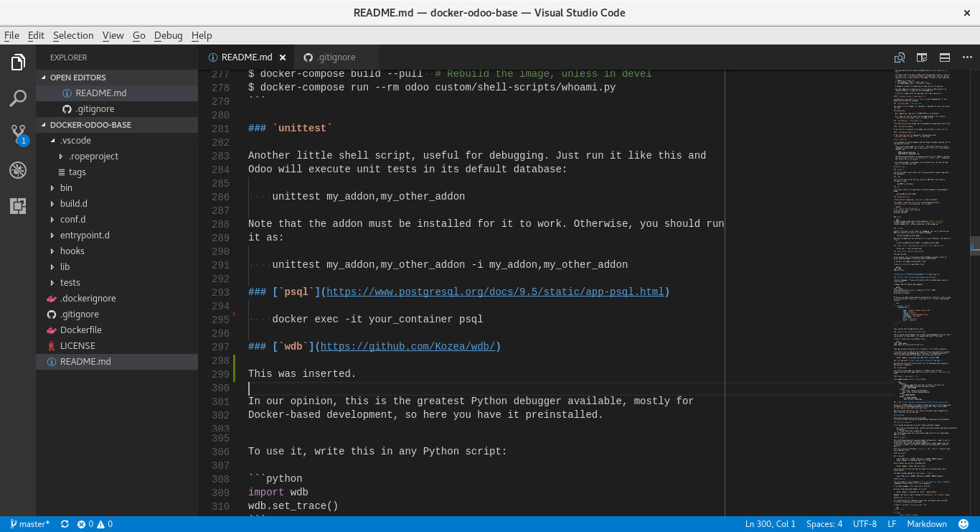Viewport: 980px width, 532px height.
Task: Open the Debug view in activity bar
Action: pyautogui.click(x=18, y=170)
